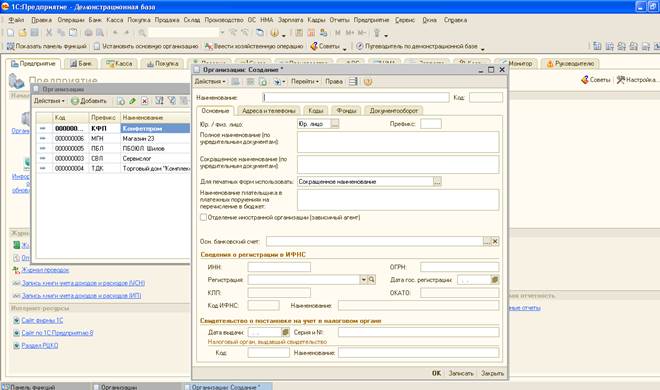Open the Руководителю tab
This screenshot has width=660, height=390.
(x=570, y=64)
